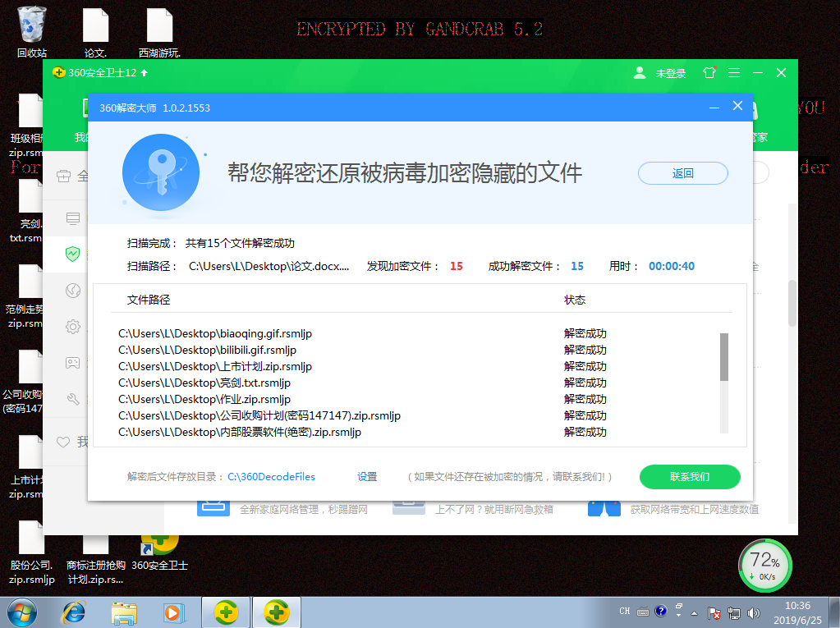This screenshot has width=840, height=628.
Task: Click the CH input language indicator
Action: click(x=625, y=611)
